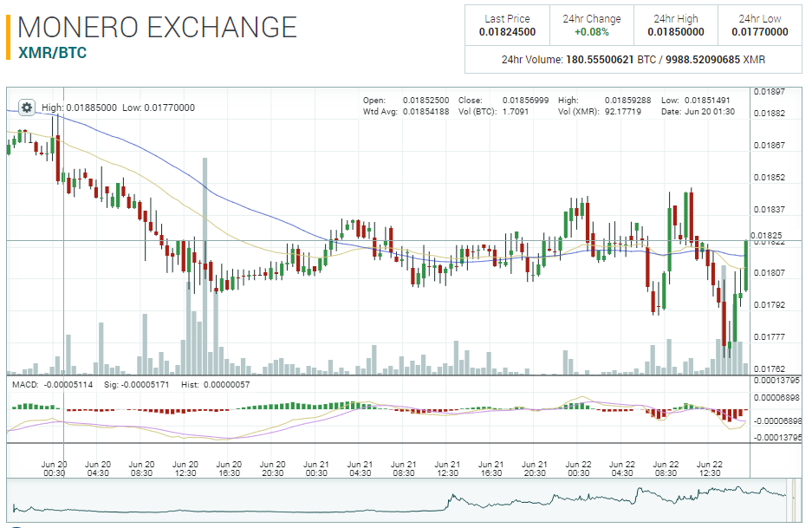Click the -0.00013795 MACD axis label
The width and height of the screenshot is (812, 528).
776,437
